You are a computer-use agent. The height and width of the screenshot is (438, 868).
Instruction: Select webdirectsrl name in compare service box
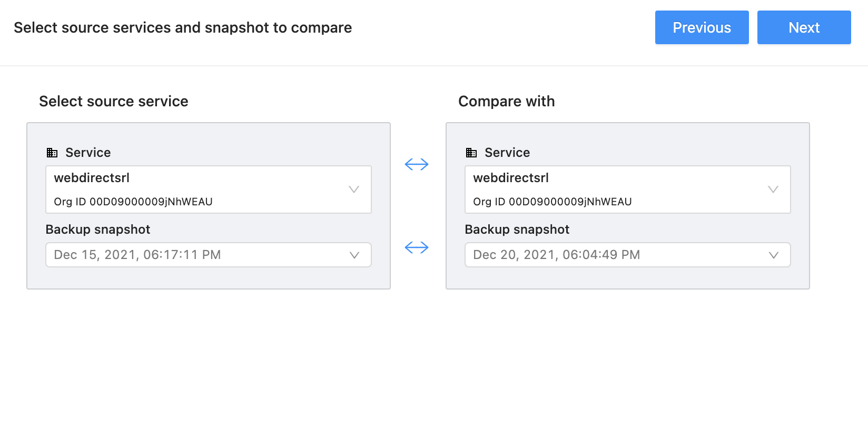point(511,178)
